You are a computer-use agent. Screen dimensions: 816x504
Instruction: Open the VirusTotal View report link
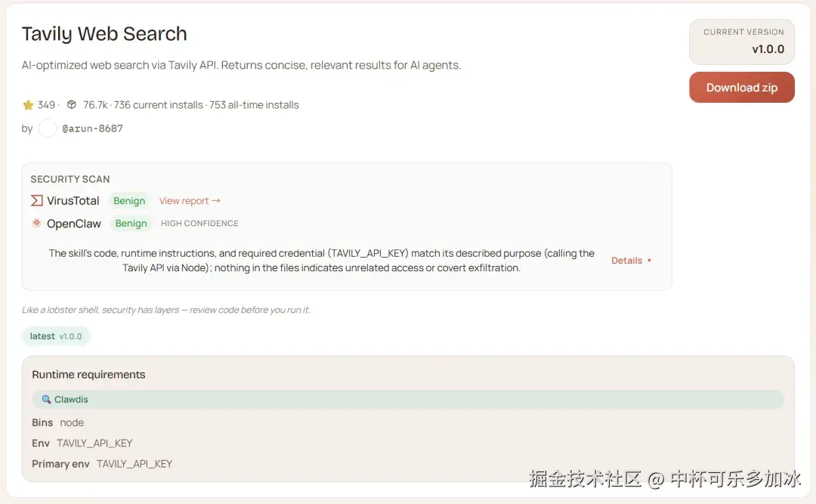pyautogui.click(x=190, y=201)
